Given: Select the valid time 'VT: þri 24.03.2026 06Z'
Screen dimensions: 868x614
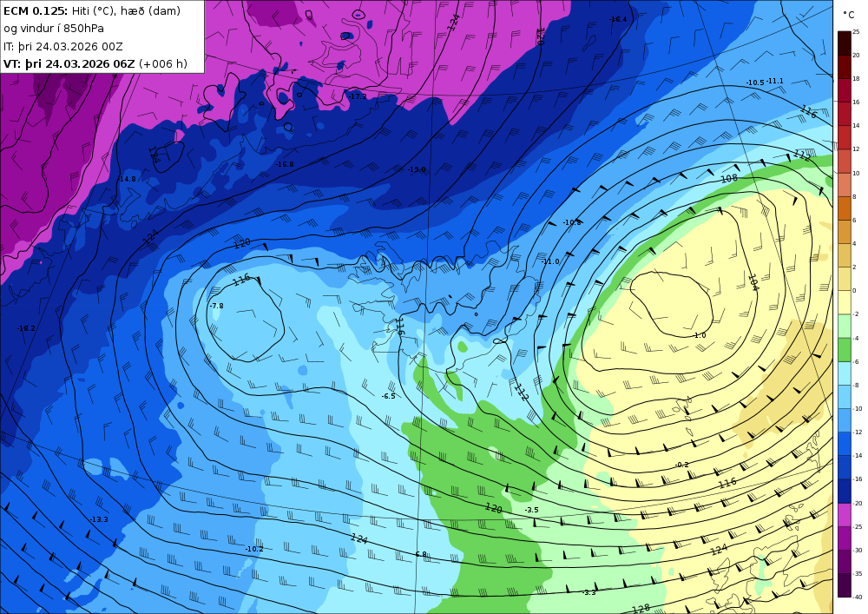Looking at the screenshot, I should pyautogui.click(x=69, y=63).
